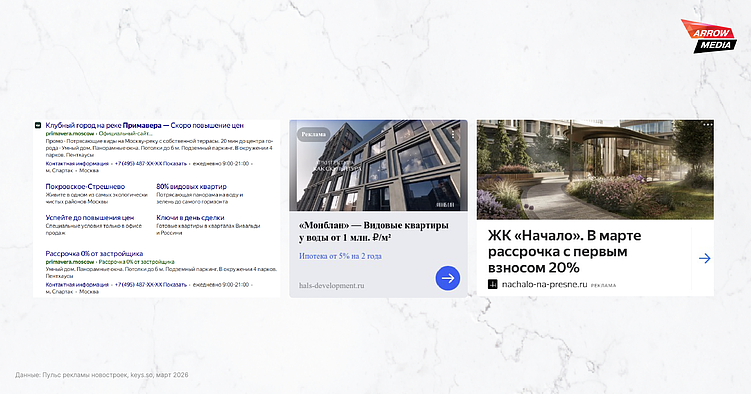Open the «Монблан» — Видовые квартиры headline

374,231
